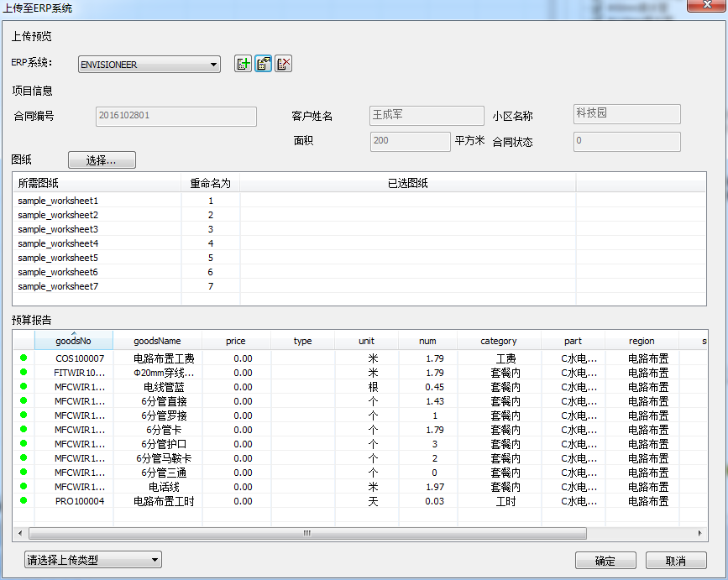Image resolution: width=728 pixels, height=580 pixels.
Task: Click the 小区名称 field
Action: [x=626, y=113]
